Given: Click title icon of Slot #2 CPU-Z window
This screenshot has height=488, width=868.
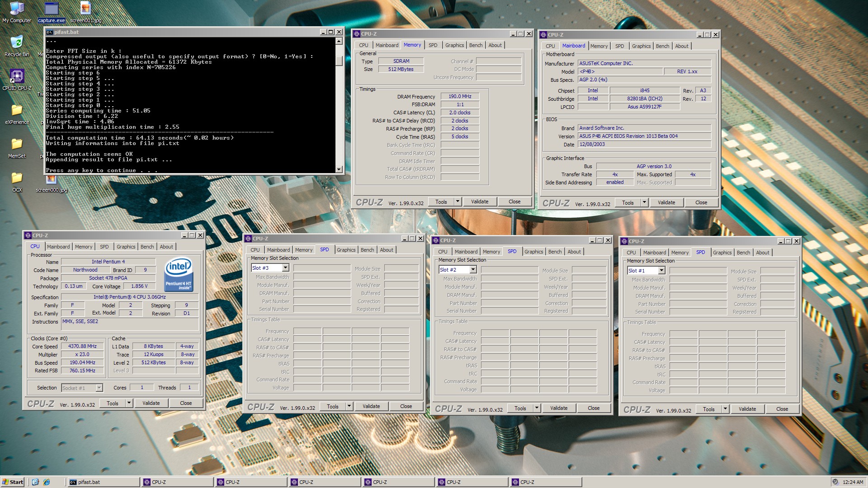Looking at the screenshot, I should click(x=436, y=240).
